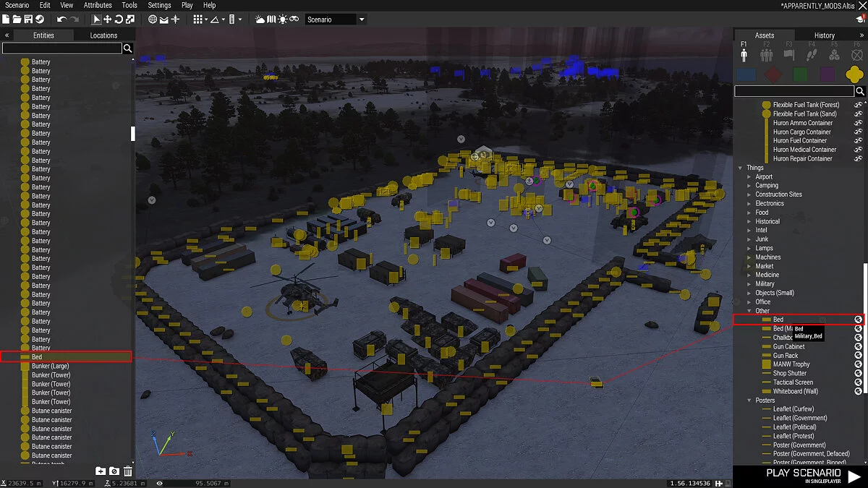The image size is (868, 488).
Task: Activate the Scaling widget
Action: [130, 20]
